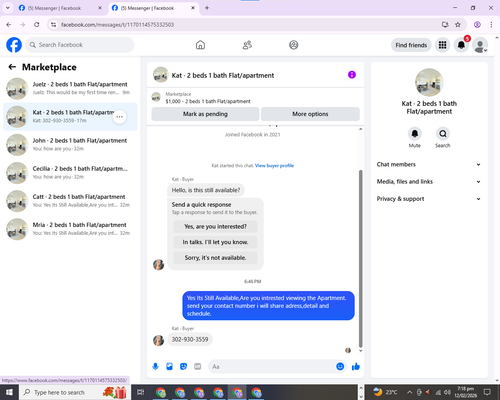Send a thumbs-up like

(x=356, y=367)
